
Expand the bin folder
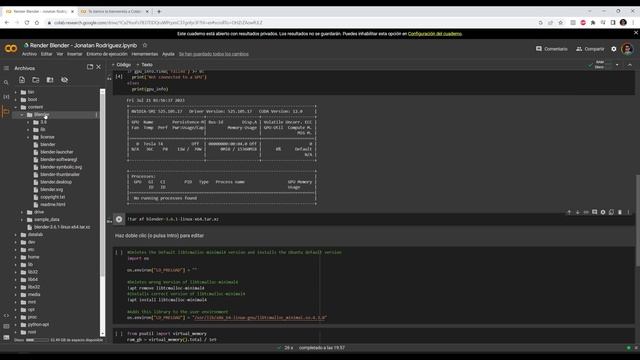pos(16,92)
